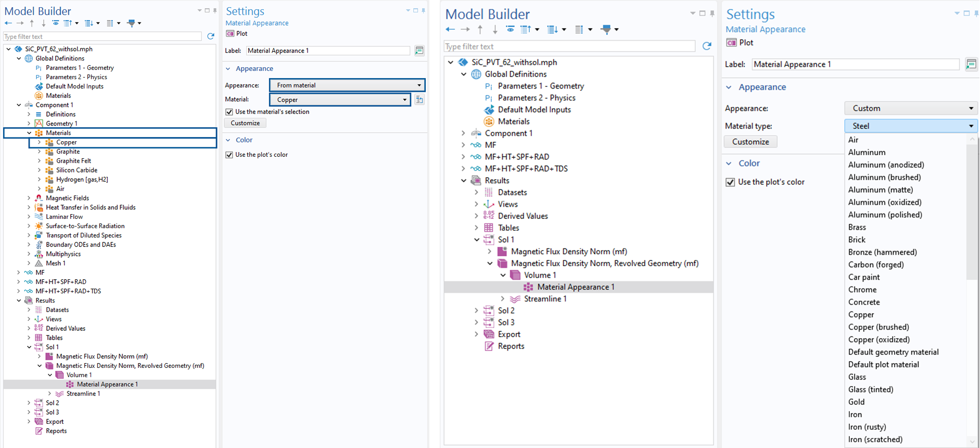Expand the Magnetic Fields node in left tree
This screenshot has width=980, height=448.
click(x=29, y=198)
